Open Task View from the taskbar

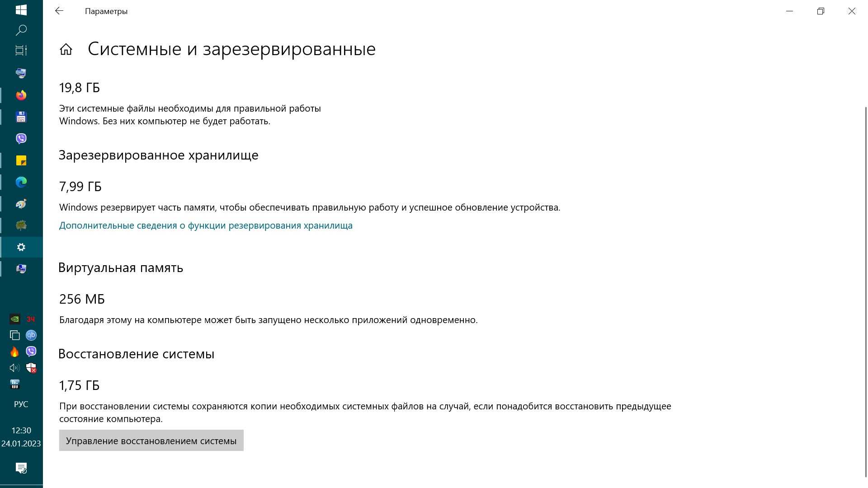[x=21, y=51]
